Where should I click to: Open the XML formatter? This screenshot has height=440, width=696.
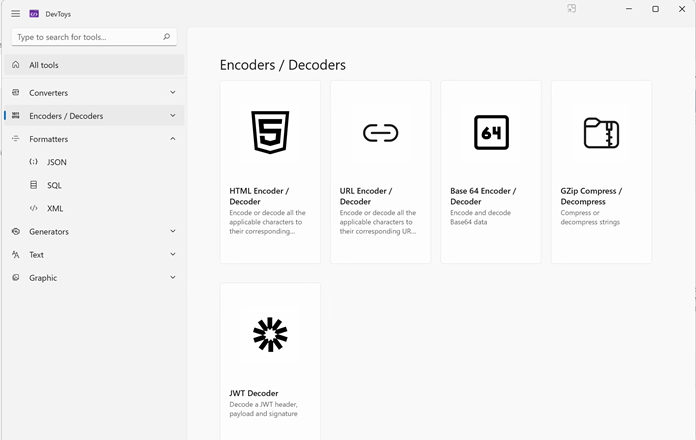click(x=55, y=208)
